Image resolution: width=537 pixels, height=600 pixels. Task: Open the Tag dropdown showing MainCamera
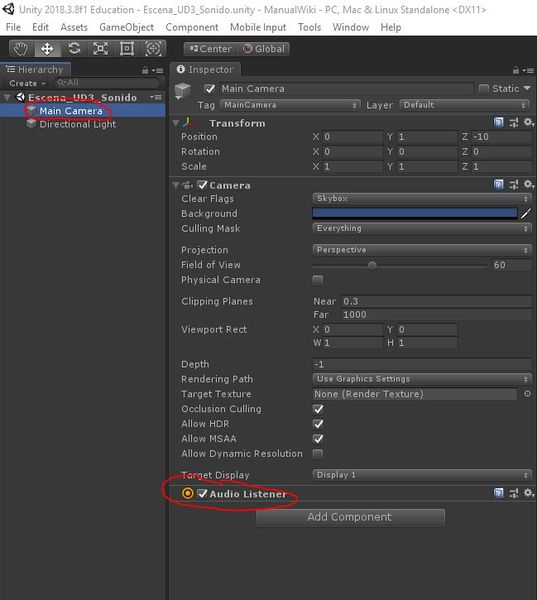(x=290, y=105)
